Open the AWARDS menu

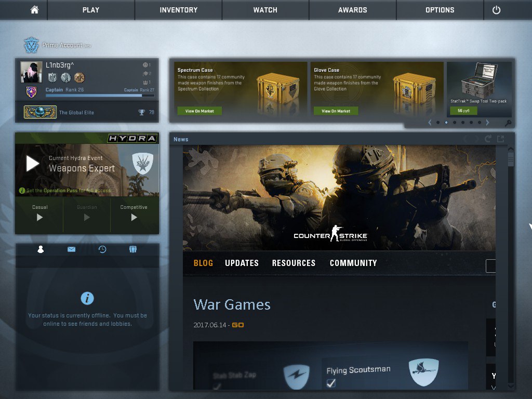pyautogui.click(x=353, y=10)
